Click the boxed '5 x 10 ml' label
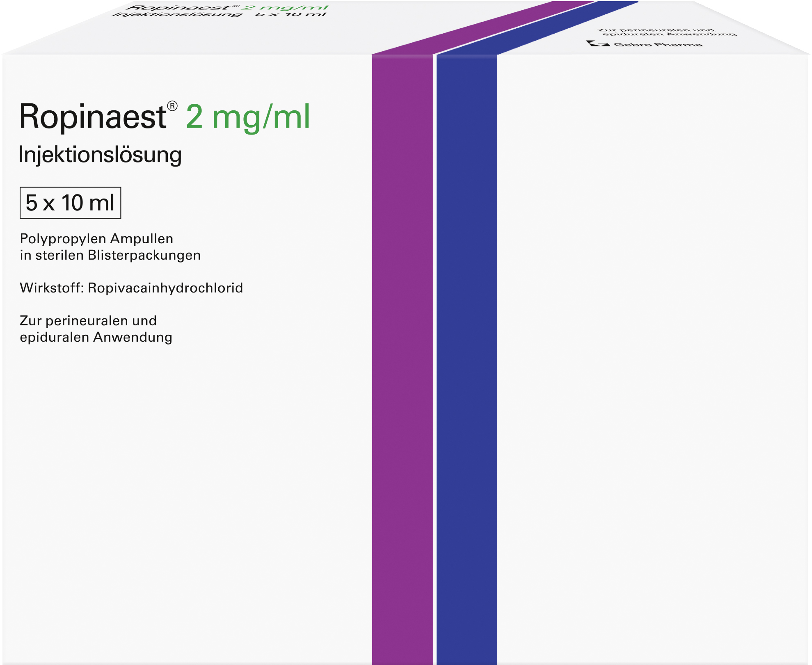812x665 pixels. (70, 203)
